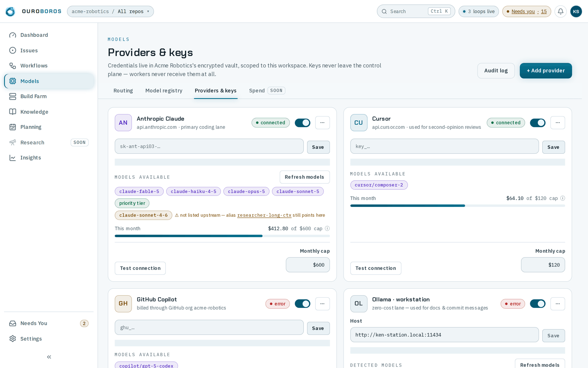Screen dimensions: 588x368
Task: Click the Knowledge book icon
Action: click(x=13, y=112)
